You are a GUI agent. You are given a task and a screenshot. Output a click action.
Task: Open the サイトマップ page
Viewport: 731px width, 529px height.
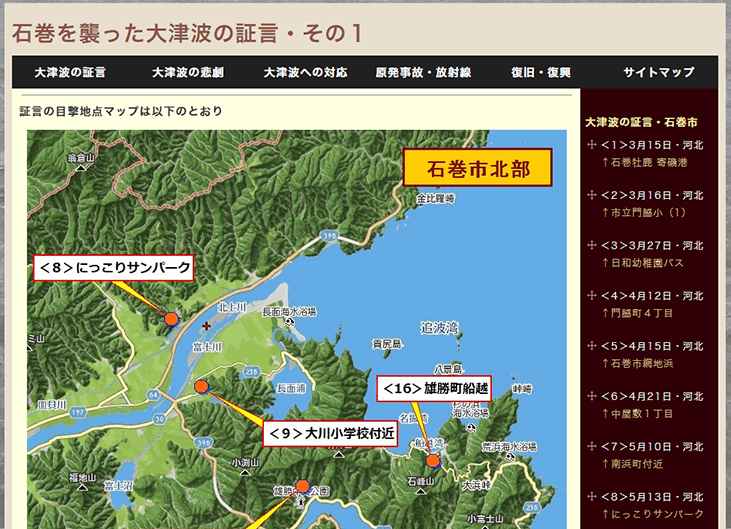point(658,72)
